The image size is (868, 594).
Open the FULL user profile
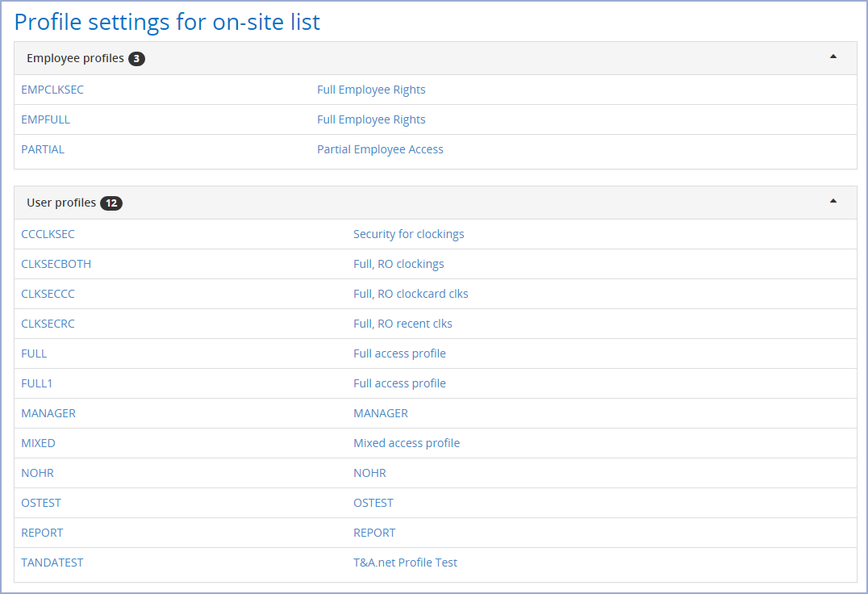point(34,353)
